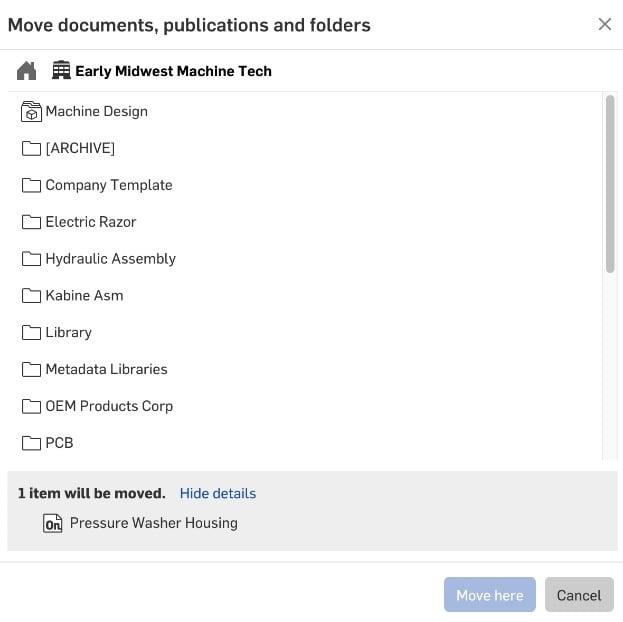
Task: Select the Machine Design project entry
Action: pos(96,112)
